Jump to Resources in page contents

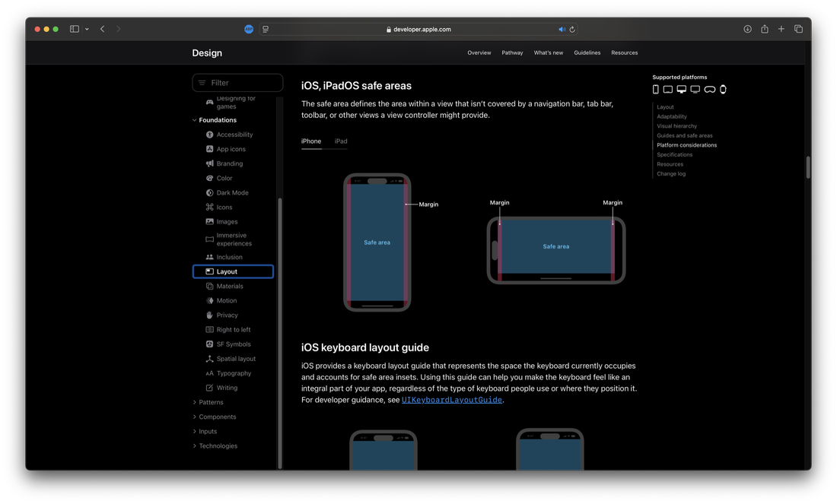coord(670,164)
